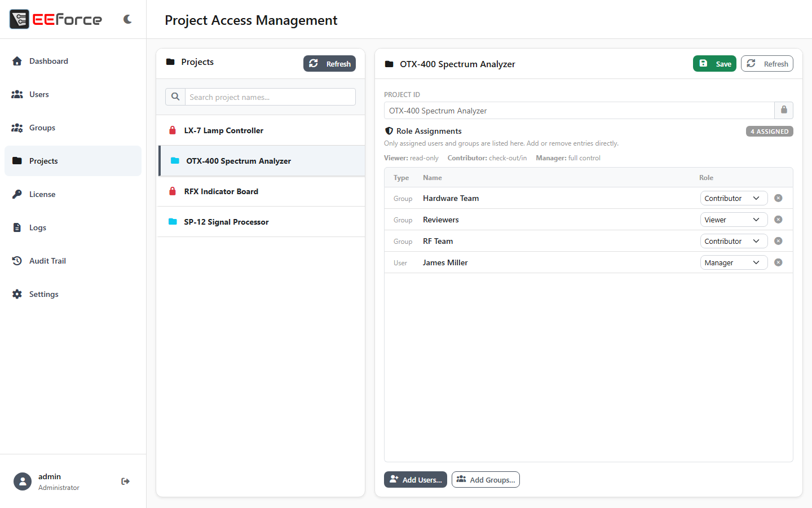Open Hardware Team role dropdown
The height and width of the screenshot is (508, 812).
[734, 198]
